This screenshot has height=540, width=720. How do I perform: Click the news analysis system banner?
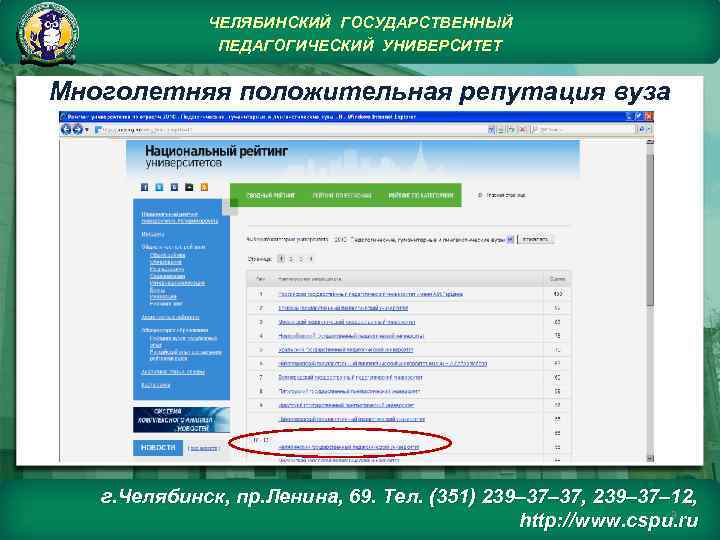181,420
